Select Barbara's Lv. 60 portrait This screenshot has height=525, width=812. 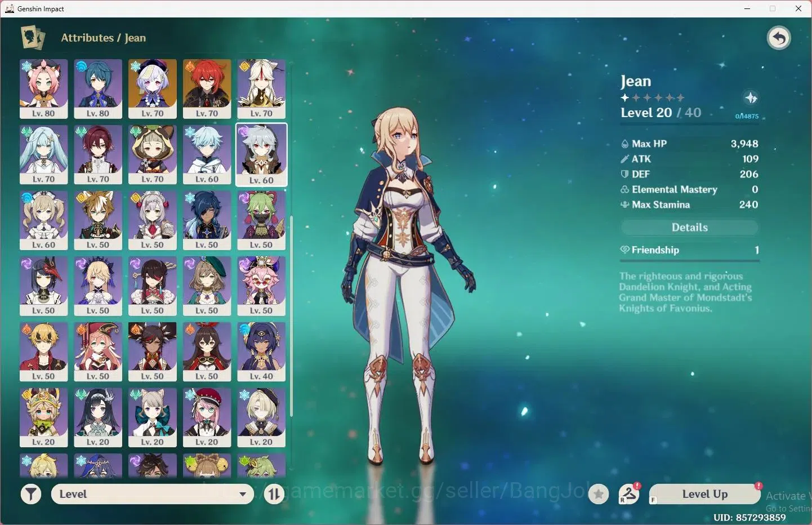pos(43,220)
